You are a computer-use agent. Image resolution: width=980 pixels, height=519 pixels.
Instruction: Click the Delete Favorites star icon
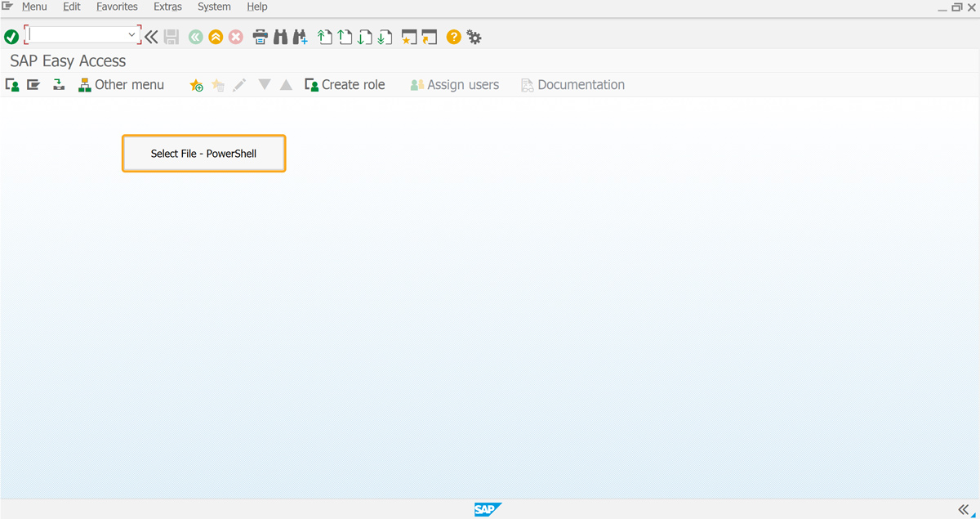pyautogui.click(x=218, y=85)
